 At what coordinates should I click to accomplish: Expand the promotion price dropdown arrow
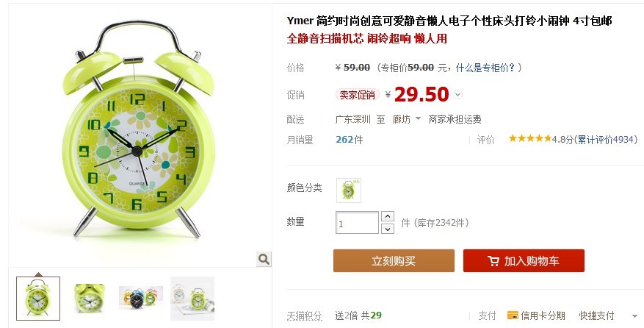point(458,95)
